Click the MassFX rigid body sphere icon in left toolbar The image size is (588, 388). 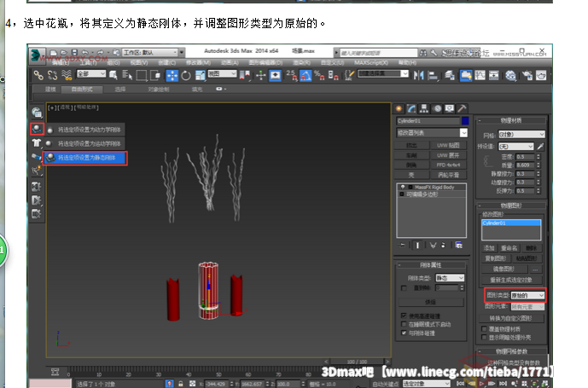click(x=37, y=129)
